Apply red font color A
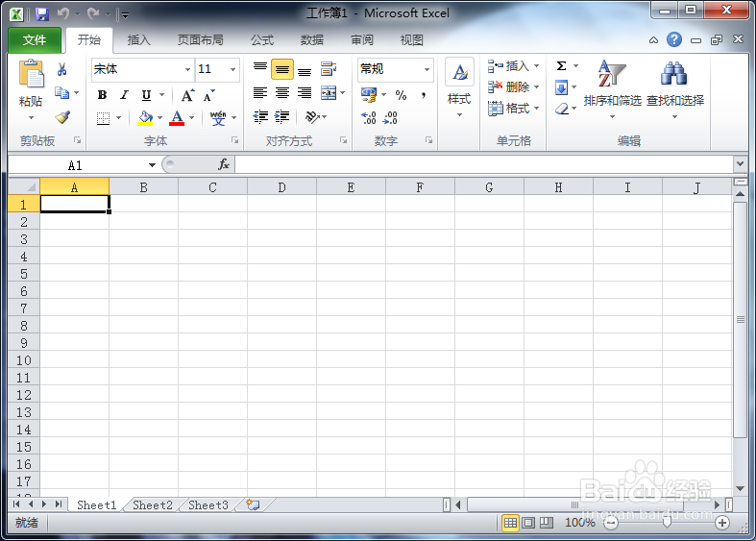Image resolution: width=756 pixels, height=541 pixels. pyautogui.click(x=177, y=117)
